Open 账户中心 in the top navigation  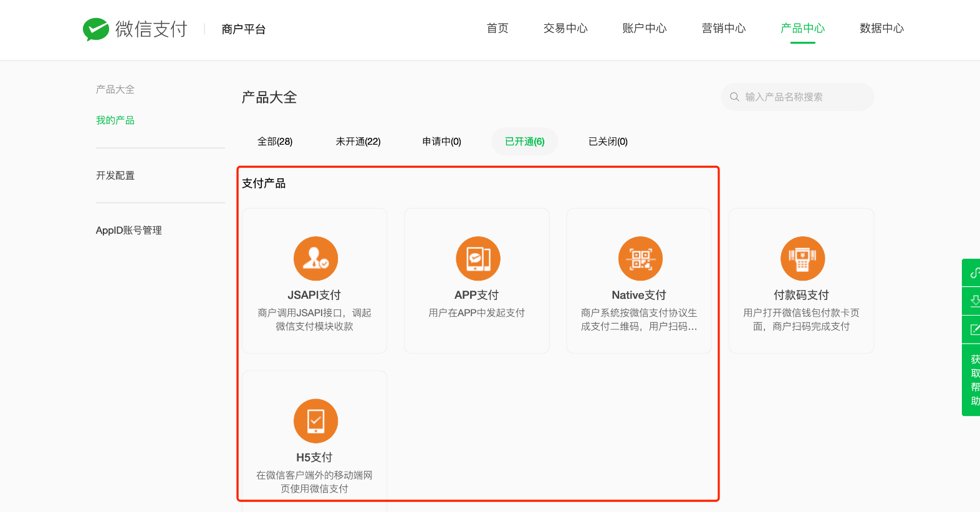click(x=645, y=29)
